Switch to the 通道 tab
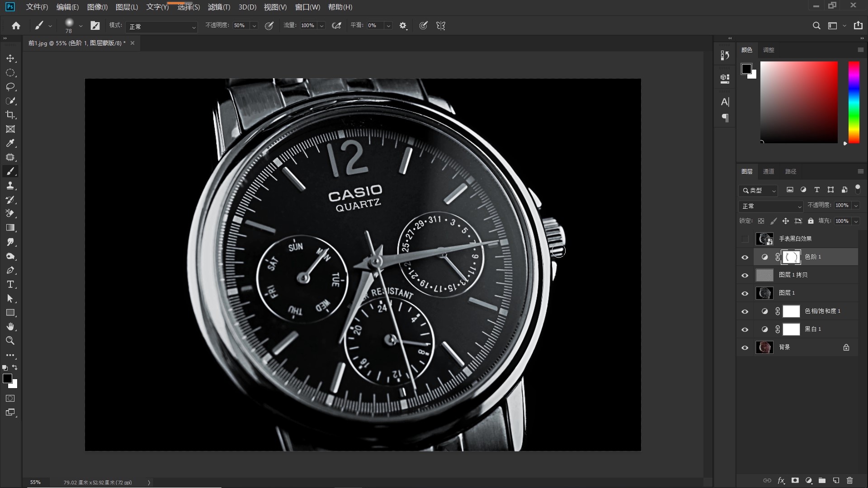Image resolution: width=868 pixels, height=488 pixels. pyautogui.click(x=769, y=171)
